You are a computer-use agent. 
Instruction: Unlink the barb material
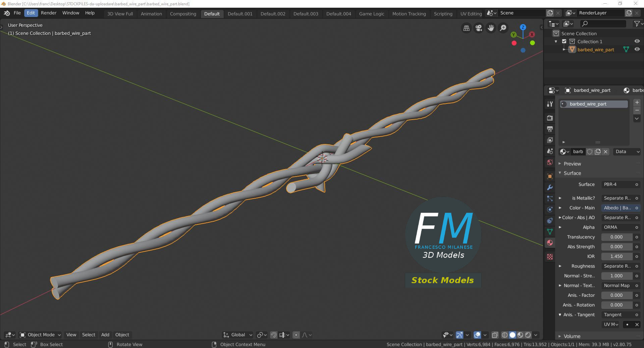click(x=606, y=152)
